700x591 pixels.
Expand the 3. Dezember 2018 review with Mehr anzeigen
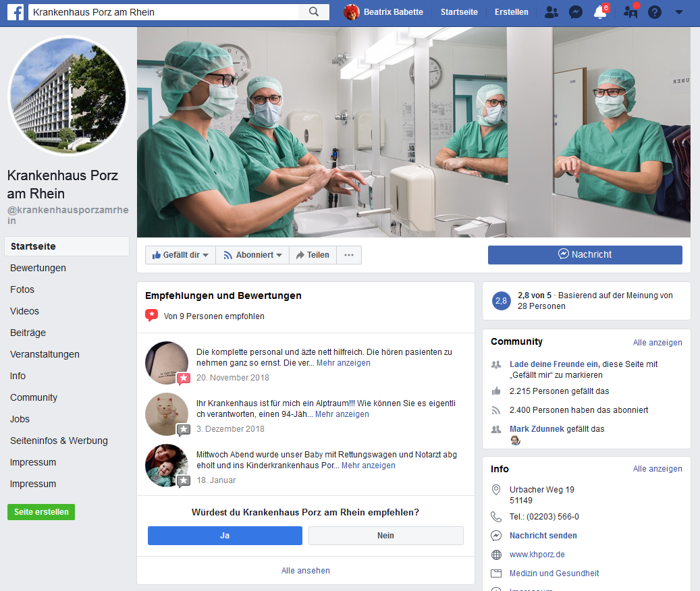(342, 414)
